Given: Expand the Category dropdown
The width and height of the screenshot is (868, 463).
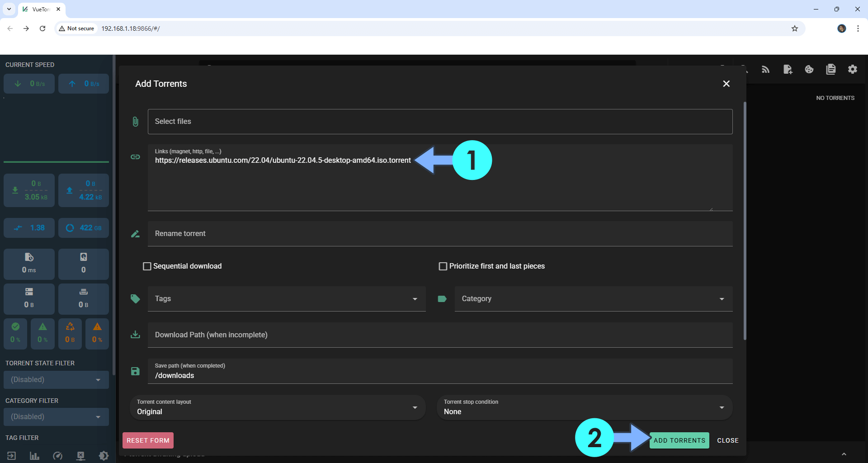Looking at the screenshot, I should pyautogui.click(x=594, y=299).
